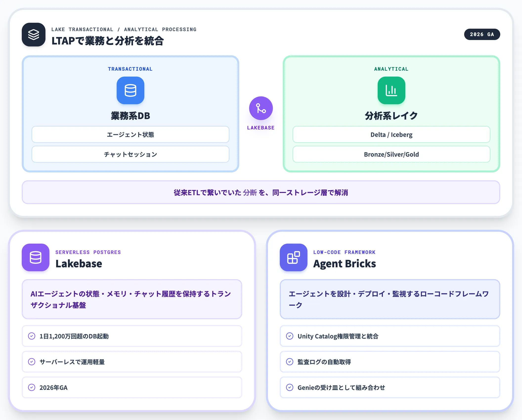Click the TRANSACTIONAL label
The width and height of the screenshot is (522, 420).
pyautogui.click(x=130, y=69)
